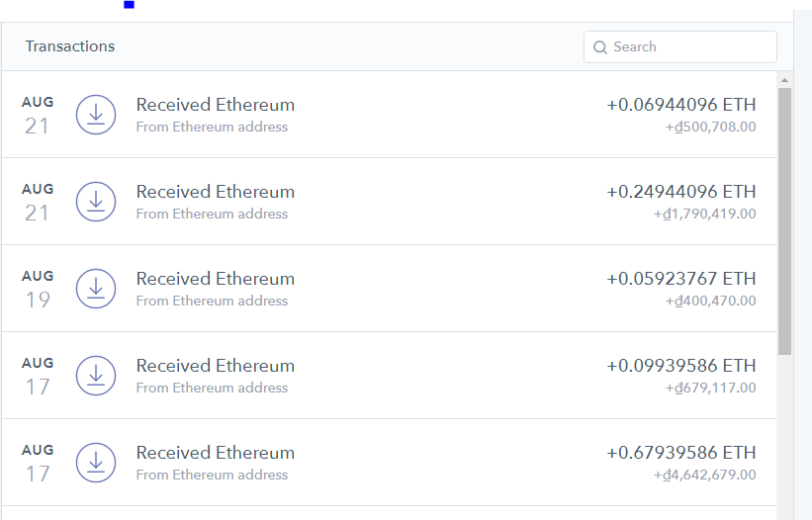Click scrollbar track below the thumb

pos(784,435)
